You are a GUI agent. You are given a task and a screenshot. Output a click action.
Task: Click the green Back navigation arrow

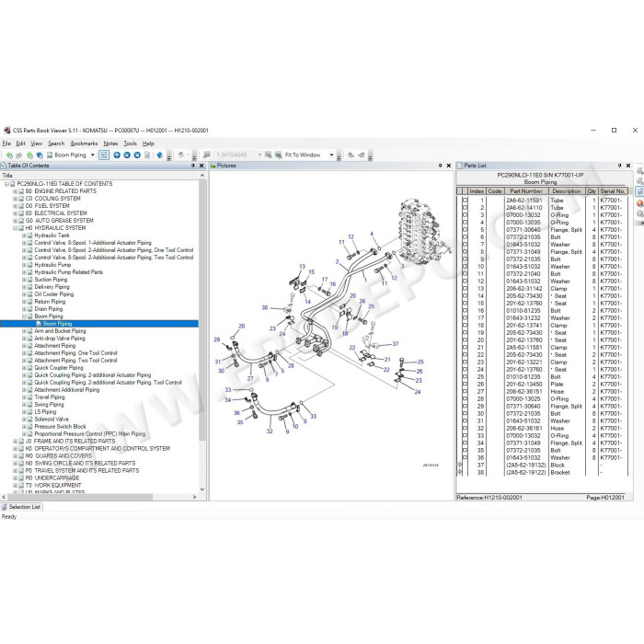pos(8,155)
